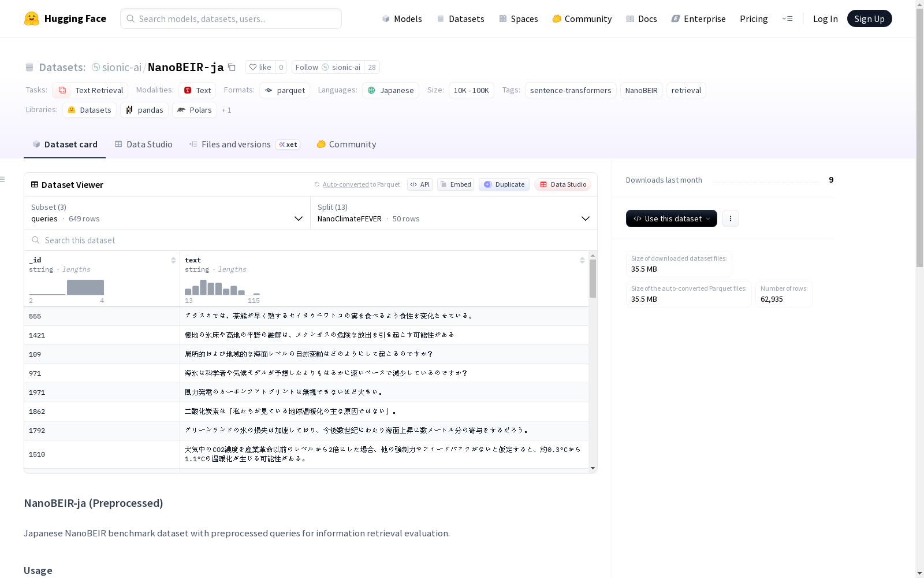This screenshot has height=578, width=924.
Task: Select the table row with id 1510
Action: (306, 454)
